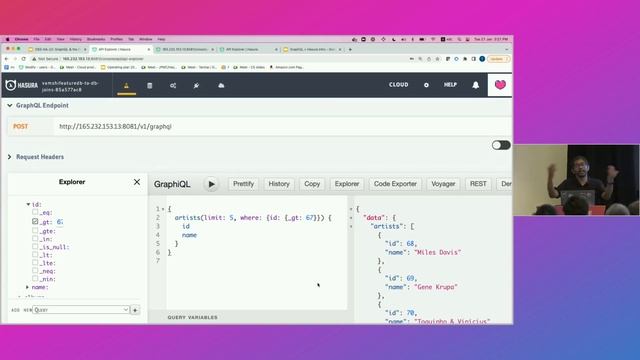Fold query at line 1 arrow
This screenshot has height=360, width=640.
point(163,209)
